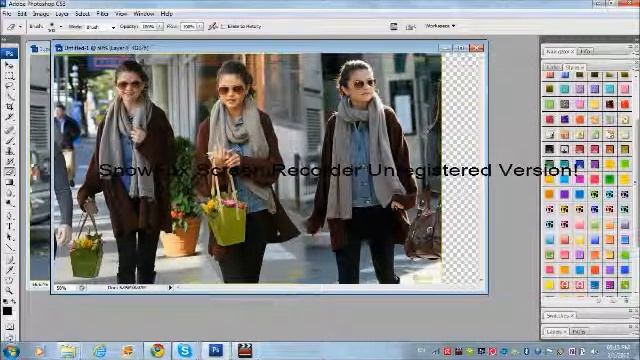Select the Line shape tool
The image size is (640, 360).
coord(9,247)
